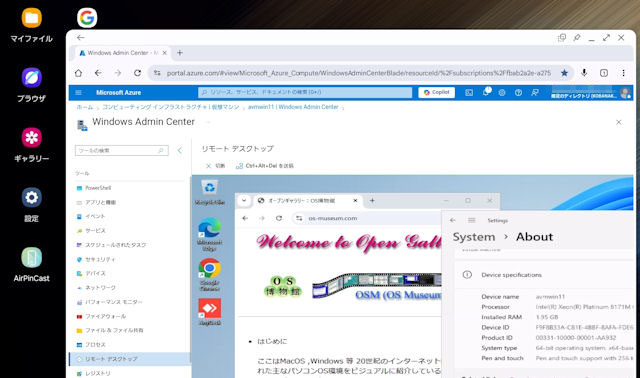Click the portal.azure.com address bar
Image resolution: width=640 pixels, height=378 pixels.
tap(358, 73)
